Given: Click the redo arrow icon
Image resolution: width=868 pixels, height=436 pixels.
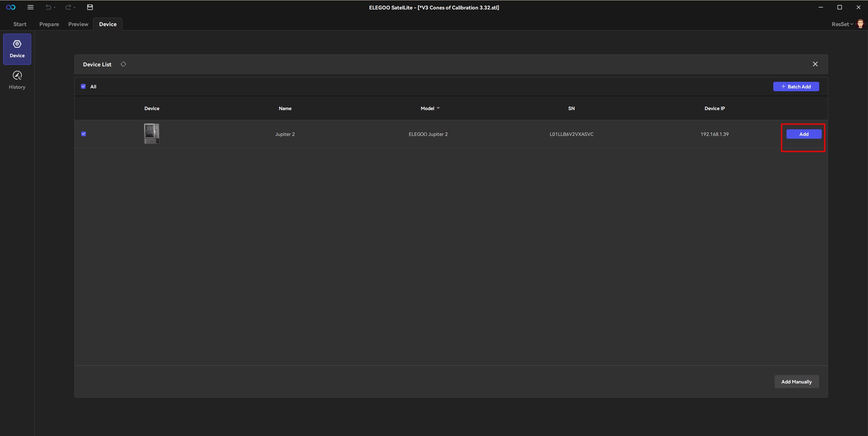Looking at the screenshot, I should click(68, 8).
